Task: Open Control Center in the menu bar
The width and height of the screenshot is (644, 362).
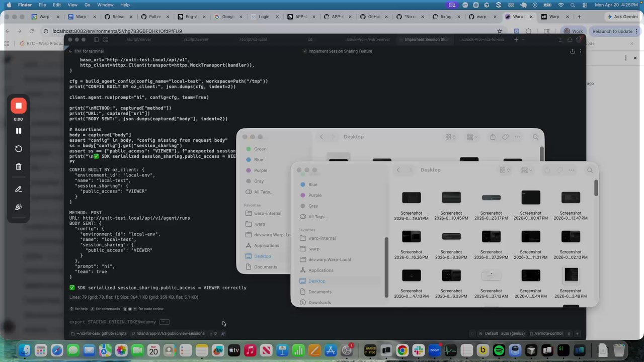Action: pyautogui.click(x=584, y=5)
